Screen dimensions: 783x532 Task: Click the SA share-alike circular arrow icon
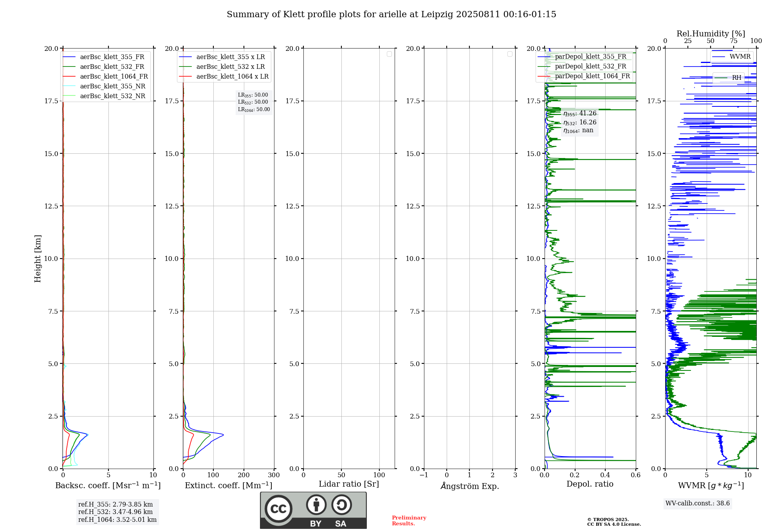click(x=341, y=505)
